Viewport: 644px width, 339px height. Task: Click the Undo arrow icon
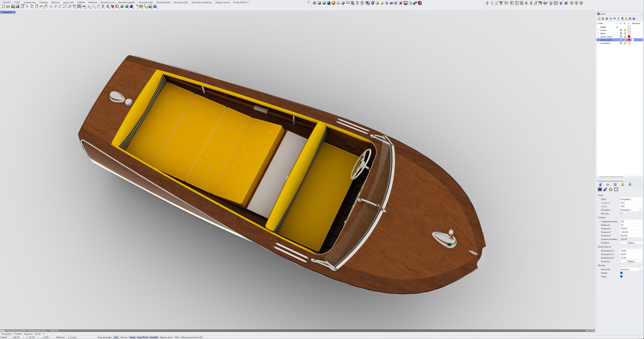point(41,6)
